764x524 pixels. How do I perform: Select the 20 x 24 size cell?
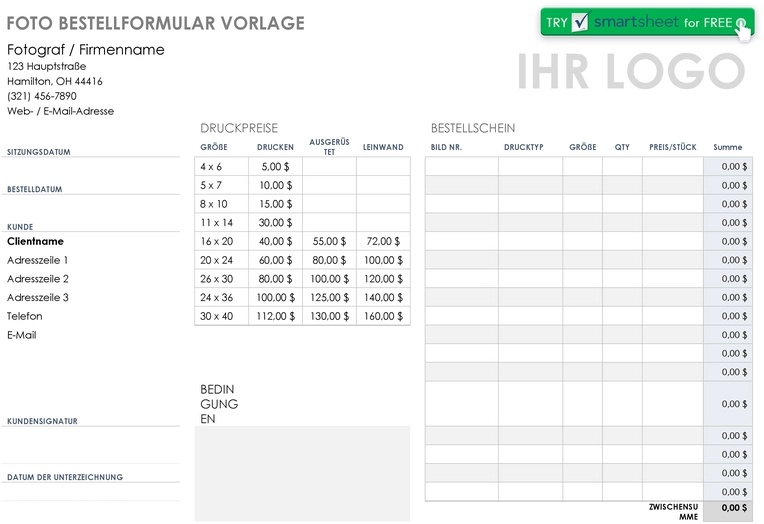point(221,260)
